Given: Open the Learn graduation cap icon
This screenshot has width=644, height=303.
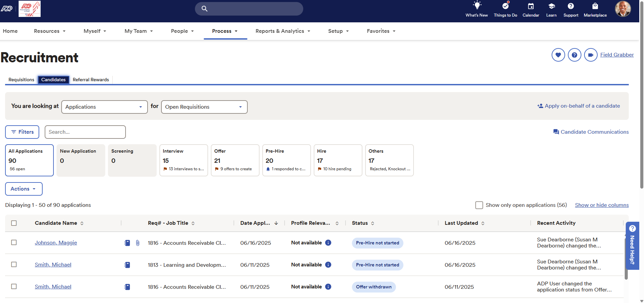Looking at the screenshot, I should [551, 6].
